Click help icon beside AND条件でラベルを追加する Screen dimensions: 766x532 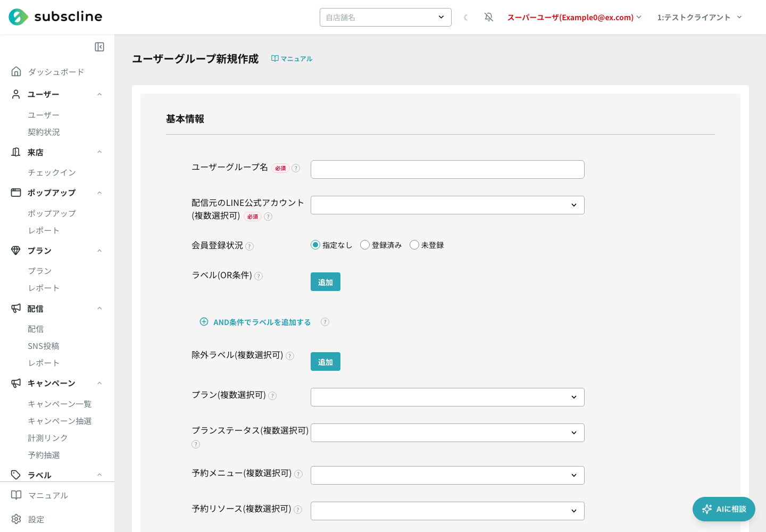[x=325, y=322]
